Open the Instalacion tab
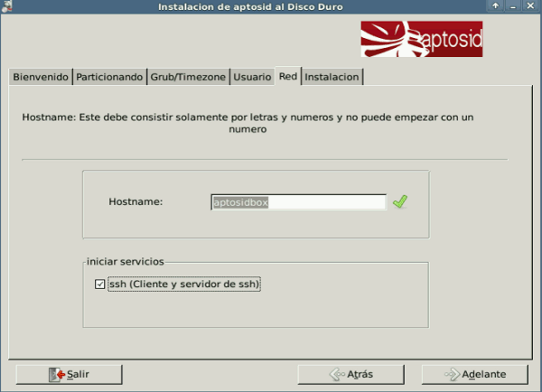Image resolution: width=542 pixels, height=392 pixels. 332,78
